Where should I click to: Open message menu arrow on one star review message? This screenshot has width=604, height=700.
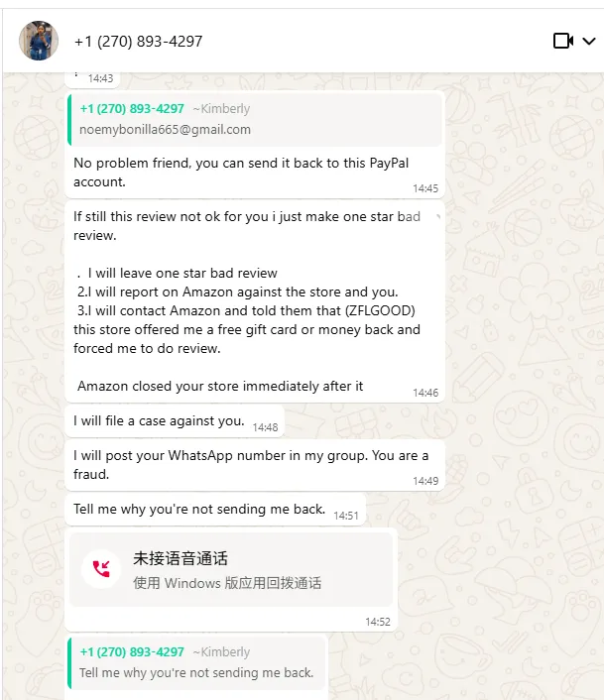tap(438, 217)
